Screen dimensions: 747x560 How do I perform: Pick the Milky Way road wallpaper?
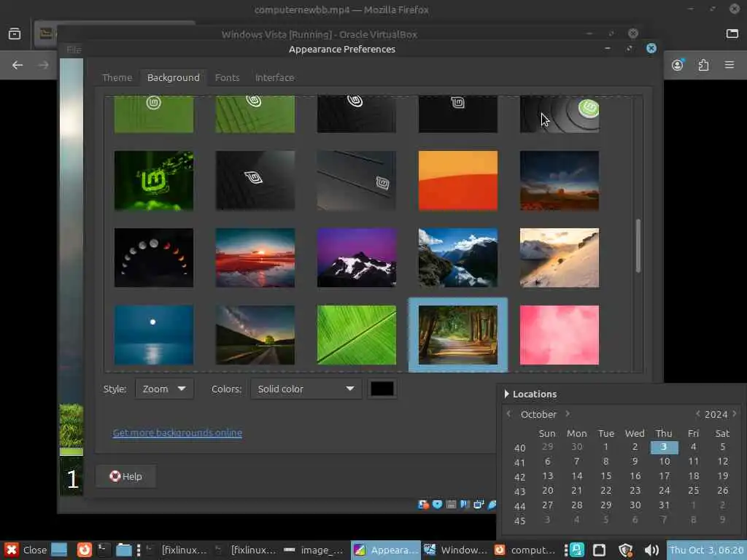[255, 335]
